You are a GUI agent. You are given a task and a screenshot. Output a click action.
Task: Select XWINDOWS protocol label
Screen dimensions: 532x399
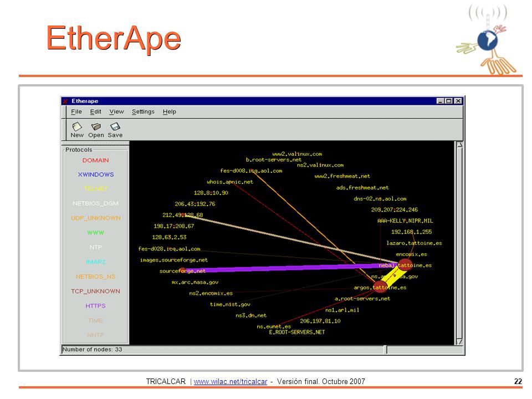pos(96,175)
